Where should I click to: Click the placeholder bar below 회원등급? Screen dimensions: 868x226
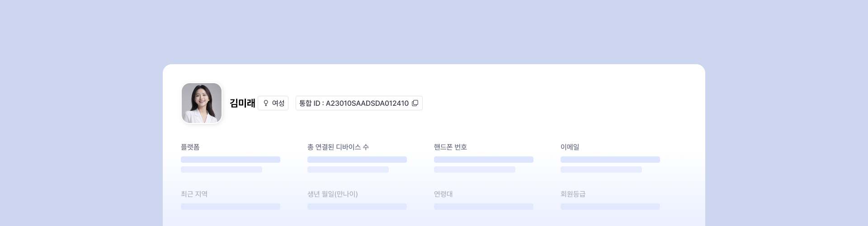point(610,207)
